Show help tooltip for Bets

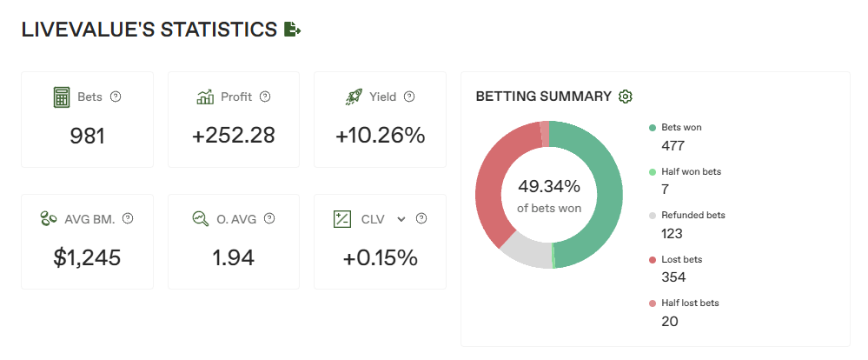coord(116,97)
